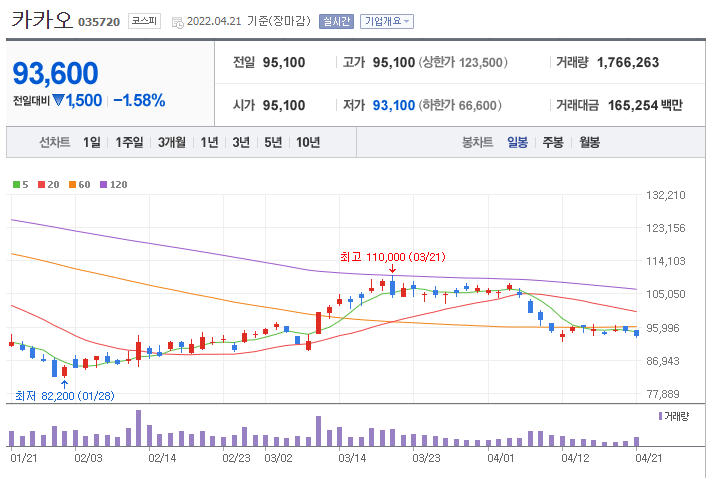Click the 하한가 66,600 text
Image resolution: width=706 pixels, height=478 pixels.
[460, 105]
